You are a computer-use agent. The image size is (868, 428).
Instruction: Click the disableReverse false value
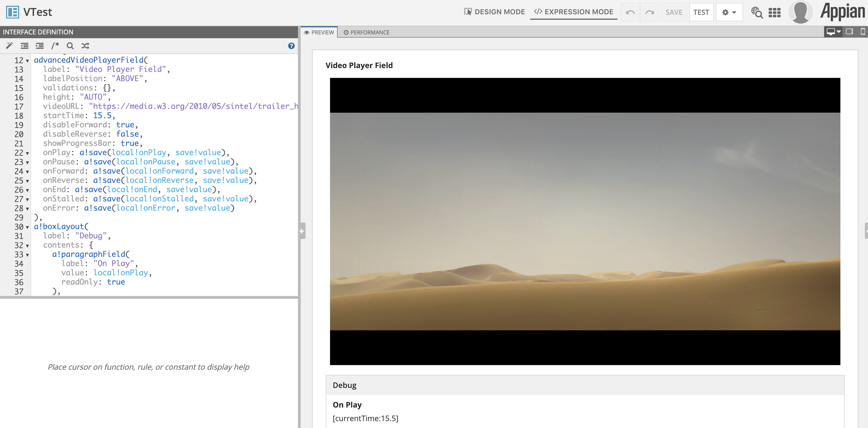[x=127, y=134]
